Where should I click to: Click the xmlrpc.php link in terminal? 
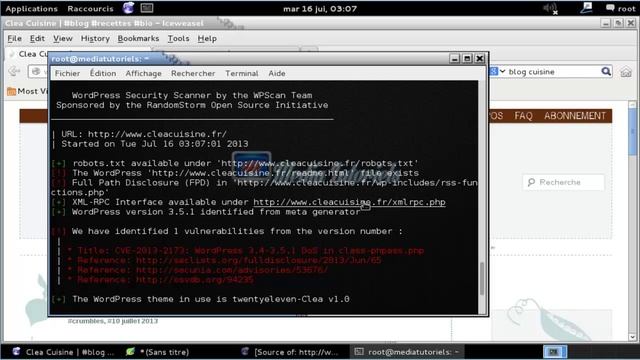(x=349, y=202)
